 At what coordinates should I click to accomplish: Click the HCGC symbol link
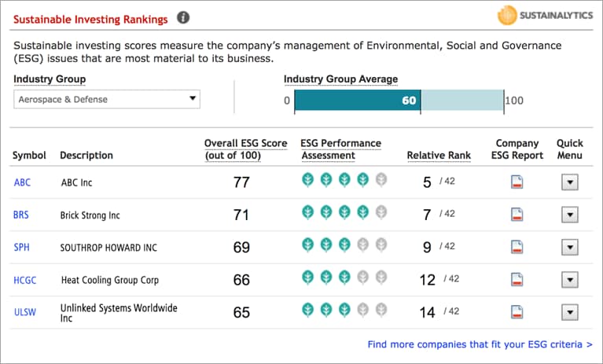[25, 280]
